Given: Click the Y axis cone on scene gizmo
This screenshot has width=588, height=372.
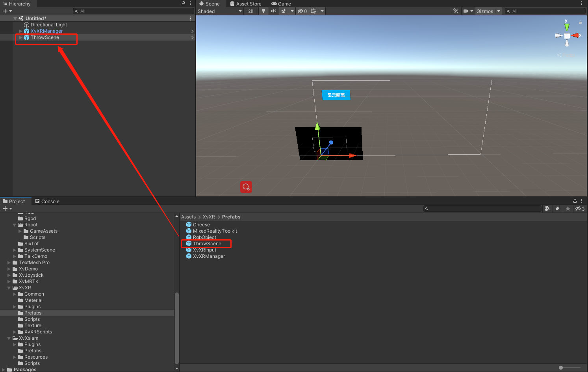Looking at the screenshot, I should point(567,27).
